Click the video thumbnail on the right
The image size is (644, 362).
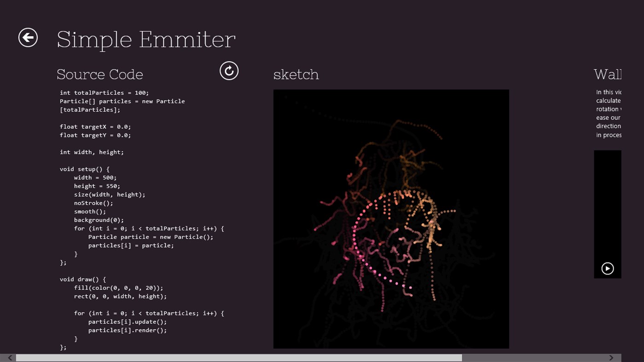tap(607, 207)
